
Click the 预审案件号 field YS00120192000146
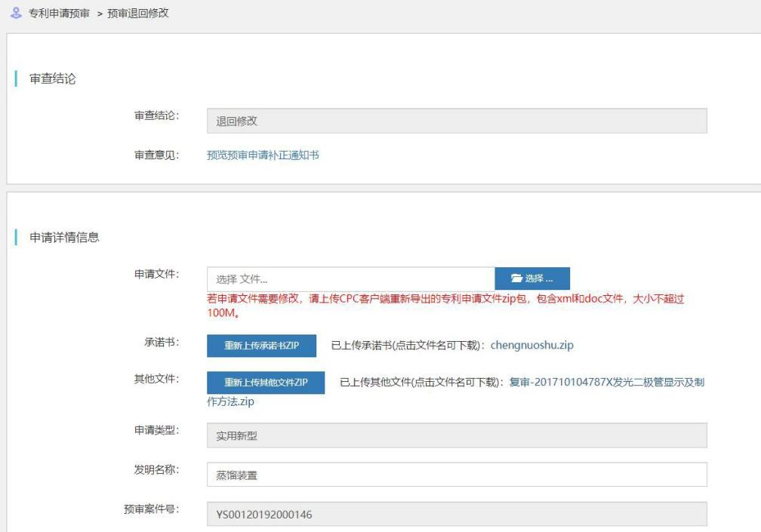pyautogui.click(x=456, y=514)
